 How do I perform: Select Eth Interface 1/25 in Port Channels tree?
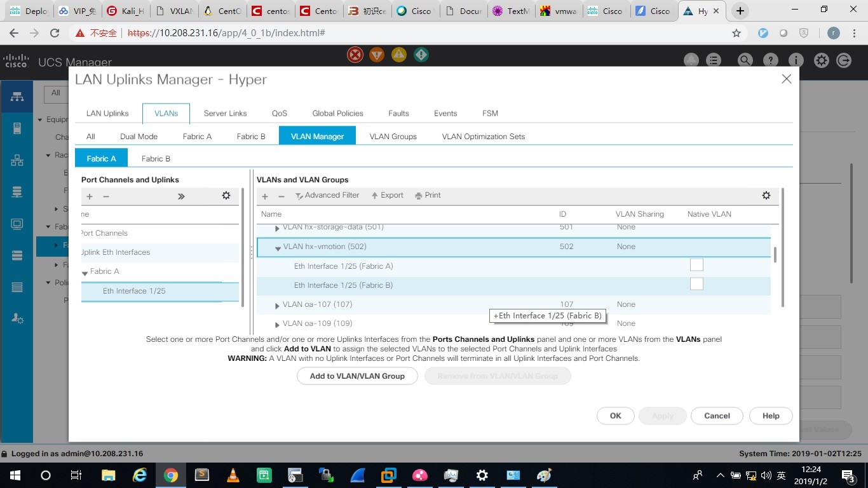point(160,291)
